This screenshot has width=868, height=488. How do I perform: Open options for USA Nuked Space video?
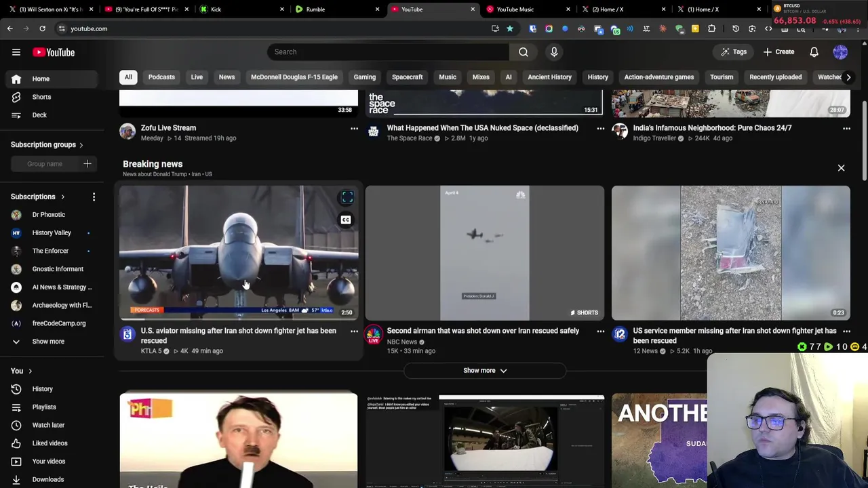click(600, 128)
